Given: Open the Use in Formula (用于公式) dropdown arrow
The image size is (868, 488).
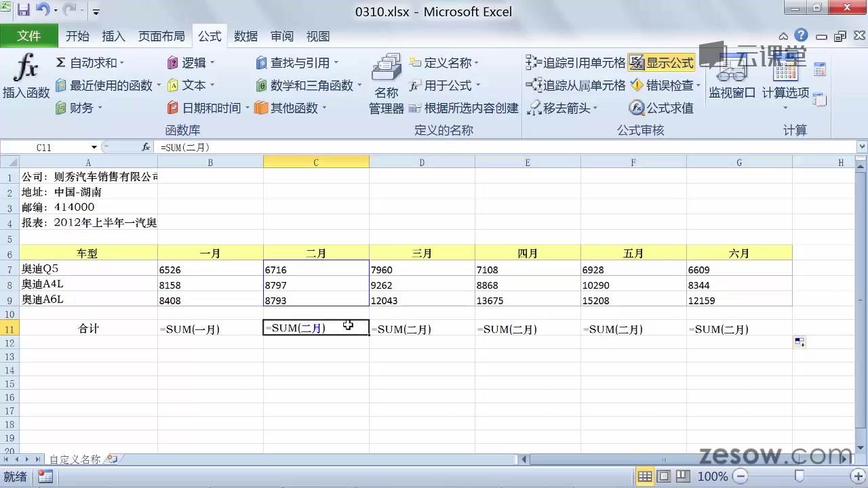Looking at the screenshot, I should 477,85.
